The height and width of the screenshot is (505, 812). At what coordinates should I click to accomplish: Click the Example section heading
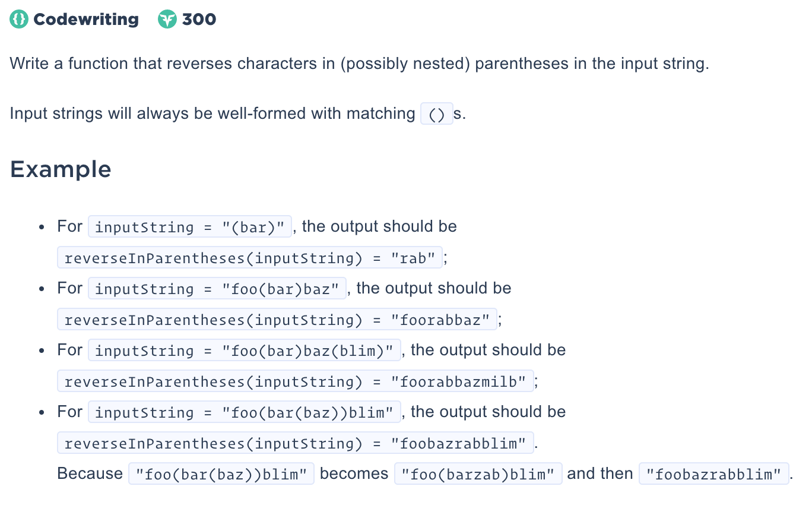click(x=61, y=169)
